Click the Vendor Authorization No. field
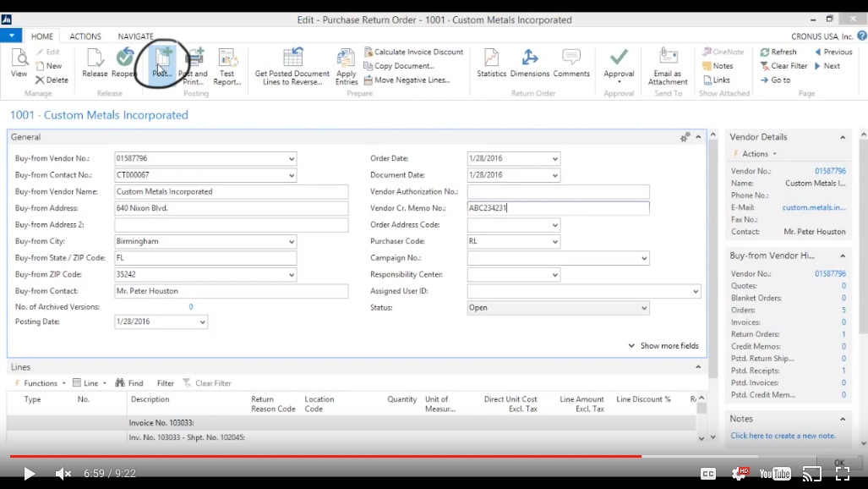The height and width of the screenshot is (489, 868). (558, 192)
